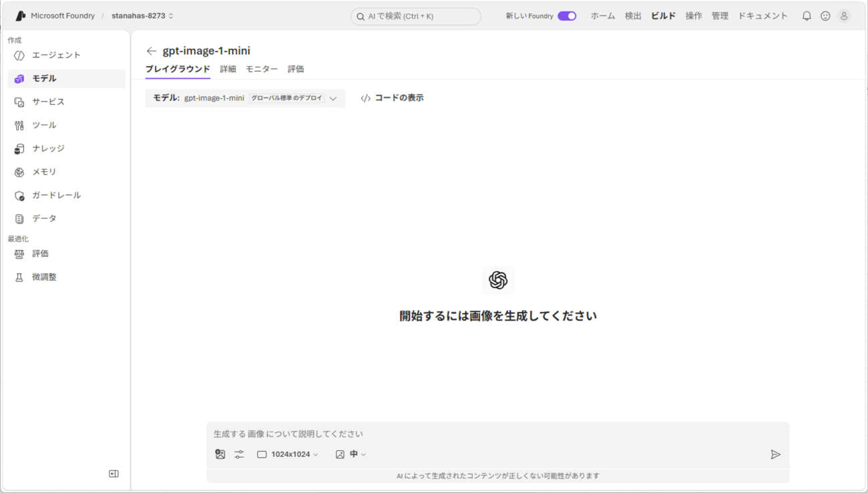This screenshot has height=493, width=868.
Task: Go to ホーム in the top navigation
Action: point(603,16)
